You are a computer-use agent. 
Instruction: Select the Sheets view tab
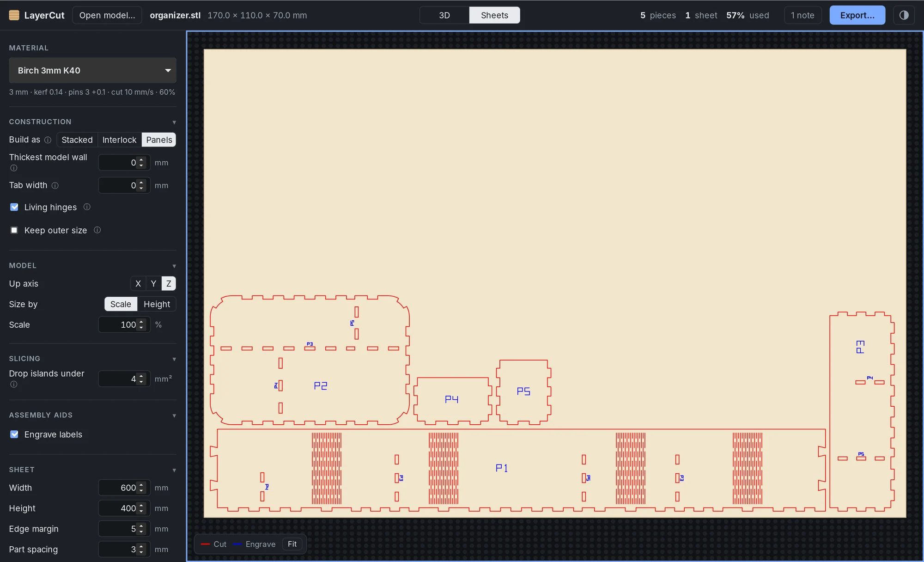pyautogui.click(x=494, y=15)
